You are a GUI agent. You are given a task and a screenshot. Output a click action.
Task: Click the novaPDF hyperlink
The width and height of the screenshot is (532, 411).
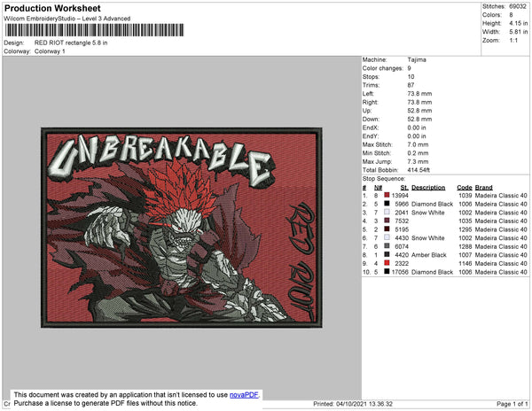[244, 395]
